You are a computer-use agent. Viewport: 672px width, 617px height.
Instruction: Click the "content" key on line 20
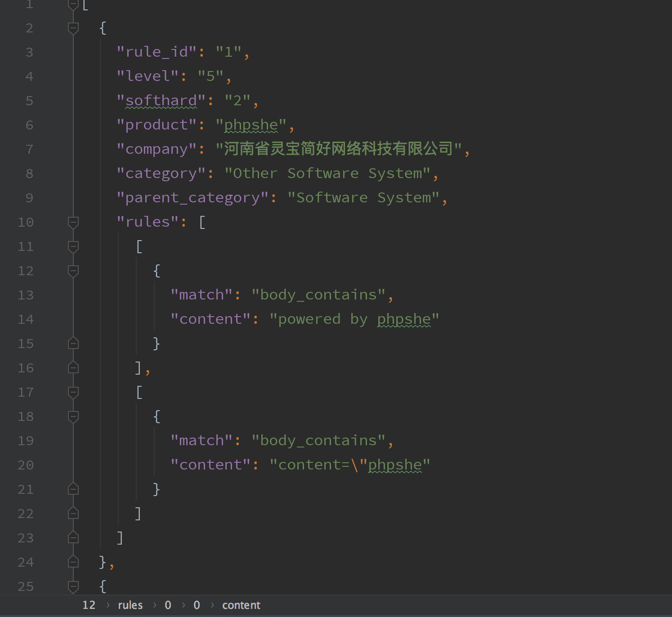point(211,465)
